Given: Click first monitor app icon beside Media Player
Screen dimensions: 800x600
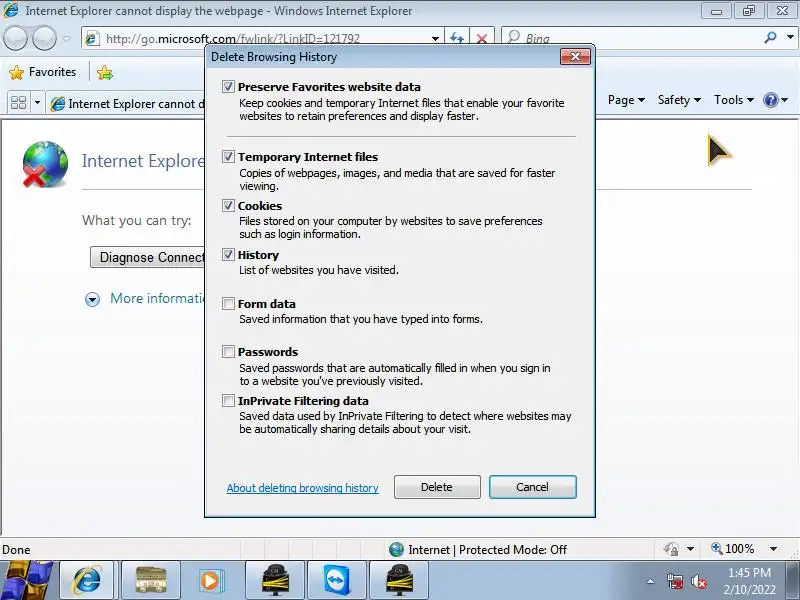Looking at the screenshot, I should click(x=275, y=580).
